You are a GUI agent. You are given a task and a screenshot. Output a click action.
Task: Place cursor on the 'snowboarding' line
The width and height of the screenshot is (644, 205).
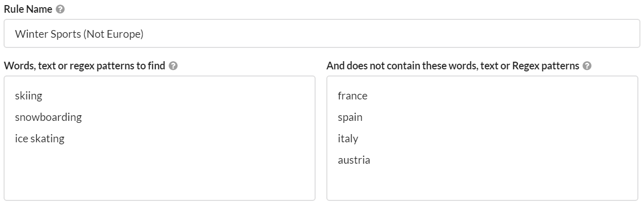(x=49, y=117)
